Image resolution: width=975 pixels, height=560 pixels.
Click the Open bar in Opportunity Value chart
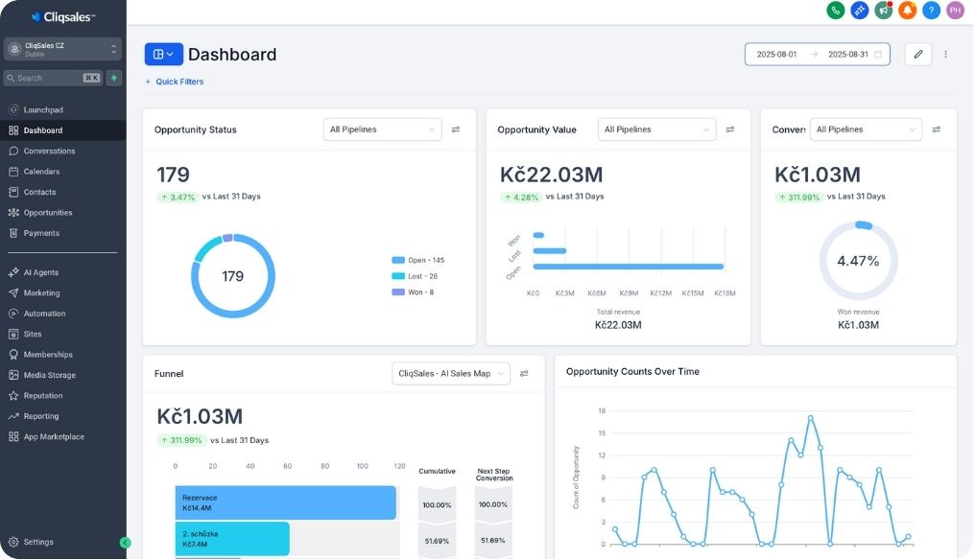[x=628, y=267]
